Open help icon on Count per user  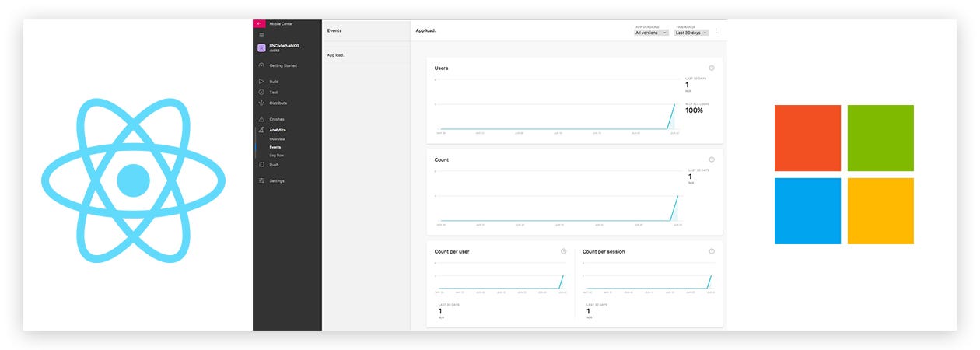[x=564, y=251]
